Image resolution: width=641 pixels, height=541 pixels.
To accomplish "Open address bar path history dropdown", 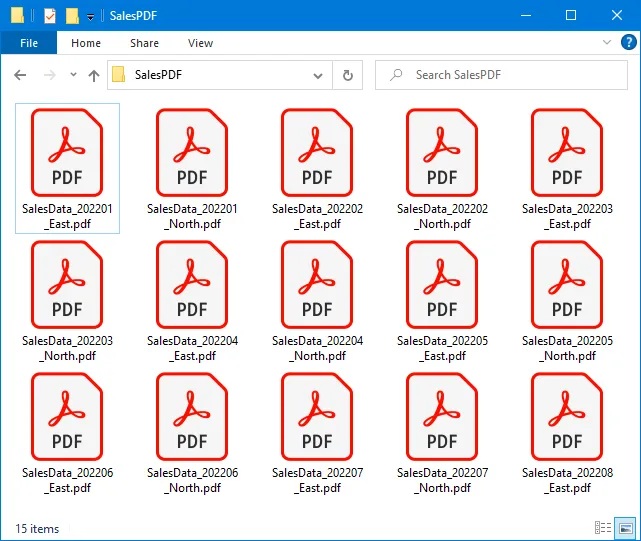I will (x=318, y=75).
